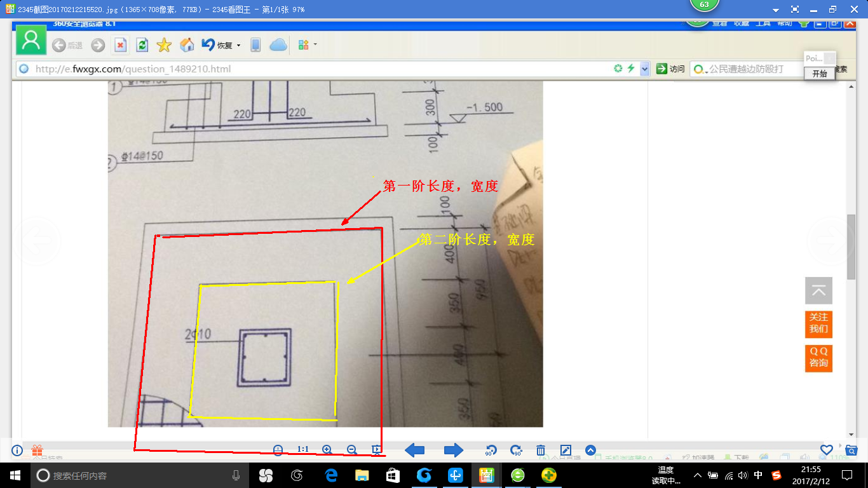Screen dimensions: 868x488
Task: Click the page vertical scrollbar thumb
Action: [x=851, y=247]
